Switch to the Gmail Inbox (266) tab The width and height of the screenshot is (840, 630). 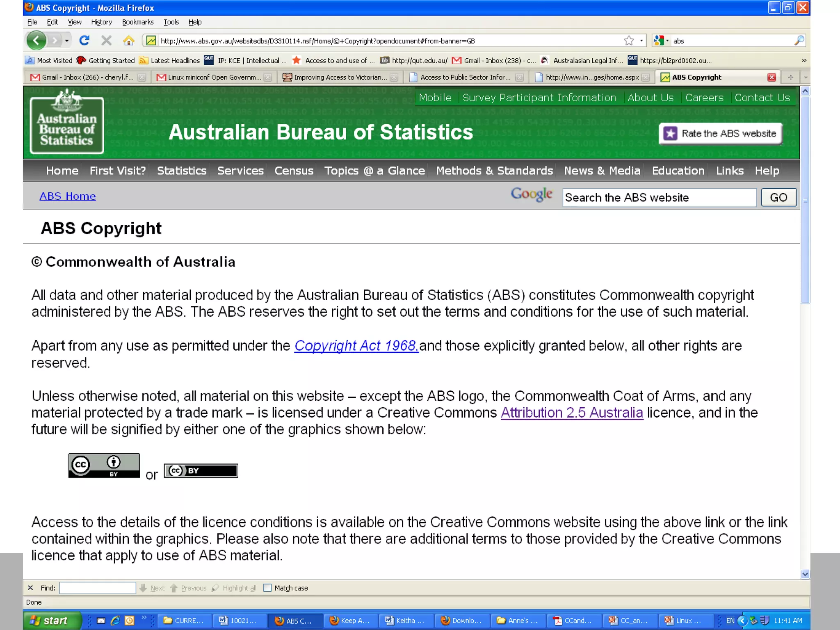tap(88, 77)
